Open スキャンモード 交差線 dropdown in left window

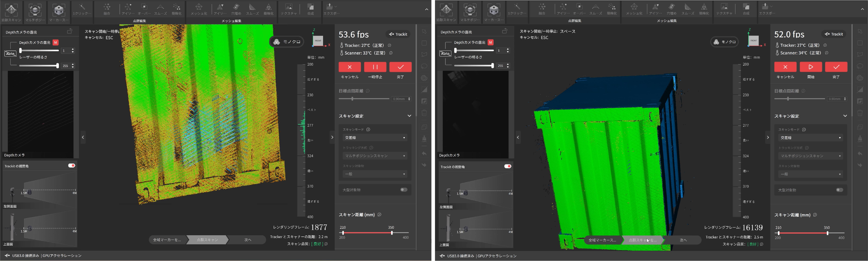[x=374, y=138]
